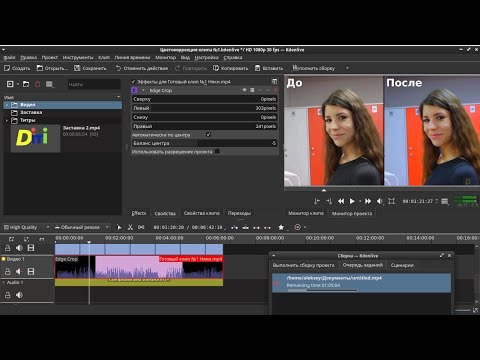480x360 pixels.
Task: Click the Копировать toolbar button
Action: click(230, 68)
